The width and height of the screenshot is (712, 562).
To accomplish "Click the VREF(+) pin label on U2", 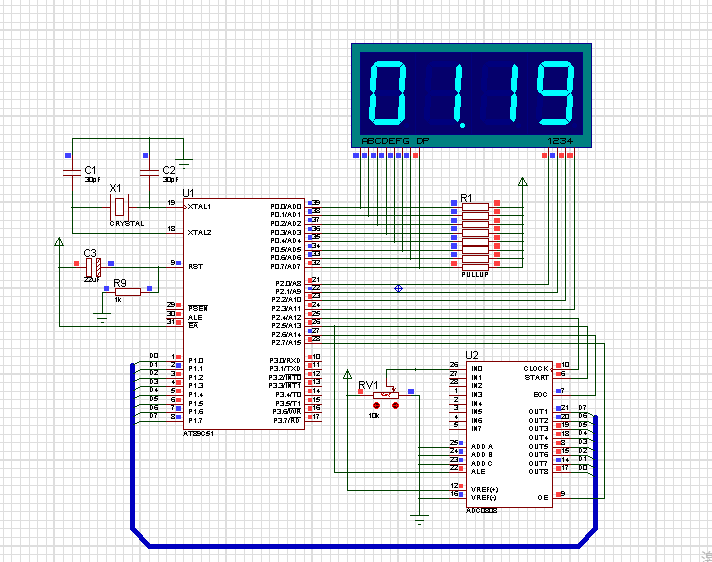I will click(485, 489).
